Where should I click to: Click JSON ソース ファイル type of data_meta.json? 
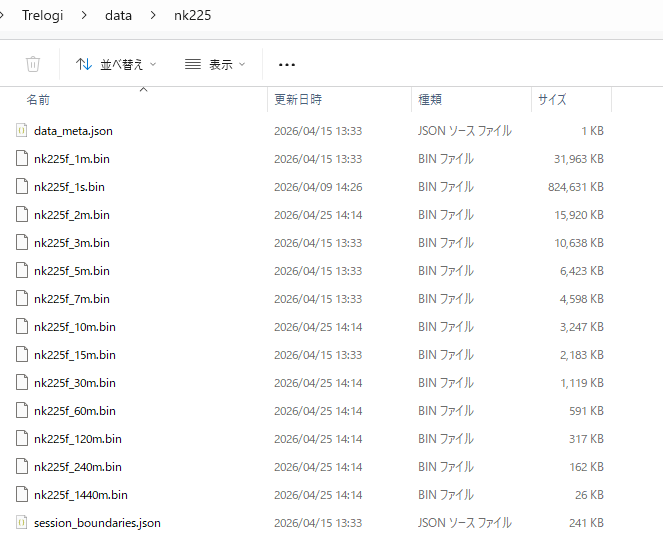coord(465,131)
